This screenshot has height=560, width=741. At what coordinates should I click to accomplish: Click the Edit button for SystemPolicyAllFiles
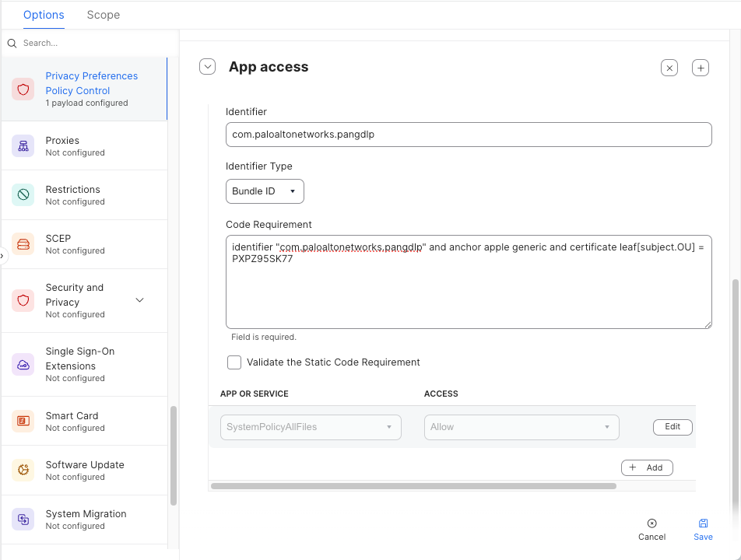pos(673,427)
